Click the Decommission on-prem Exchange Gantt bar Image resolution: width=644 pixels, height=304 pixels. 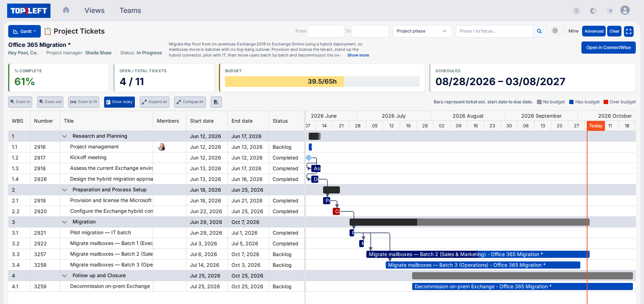[522, 286]
